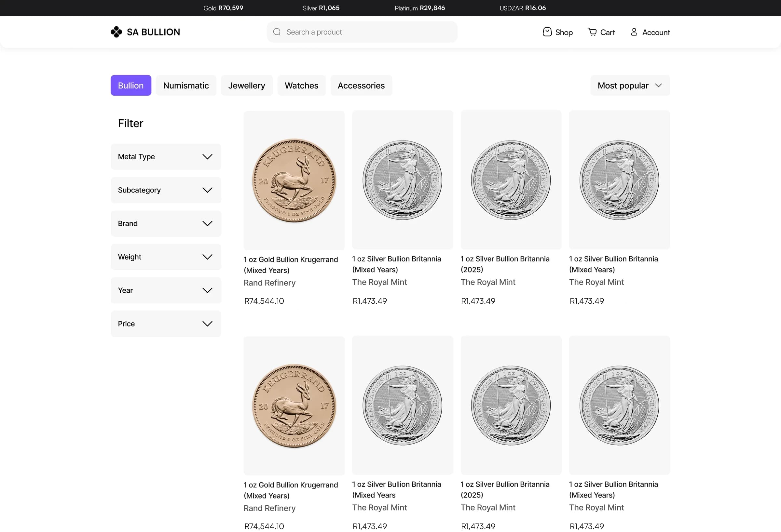Open the Britannia (2025) coin image, top row
This screenshot has width=781, height=532.
pos(511,180)
